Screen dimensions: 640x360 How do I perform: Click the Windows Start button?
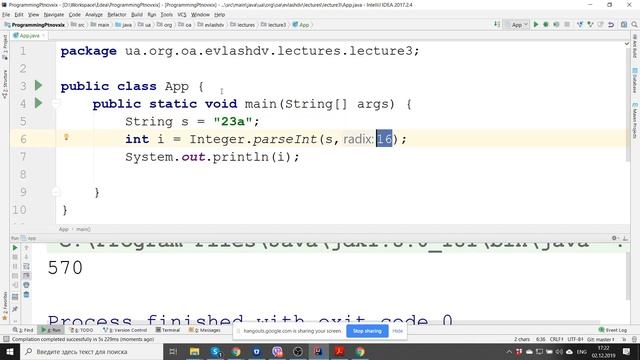10,351
